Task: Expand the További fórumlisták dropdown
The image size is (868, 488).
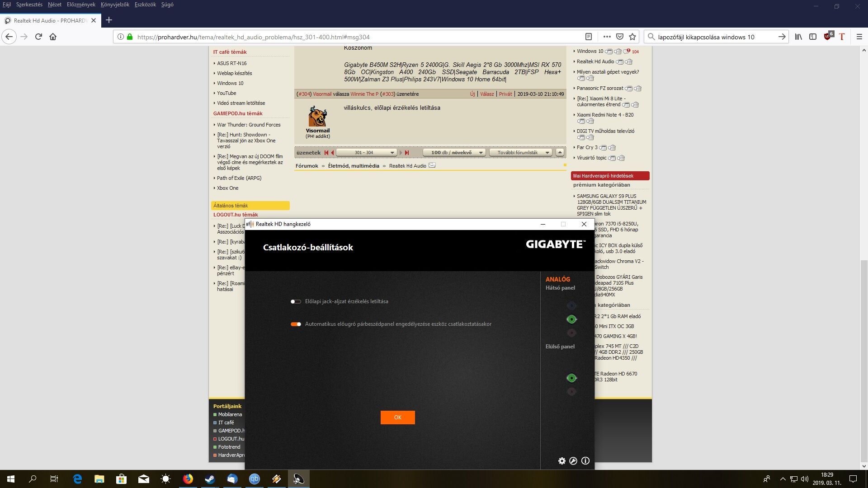Action: [x=521, y=153]
